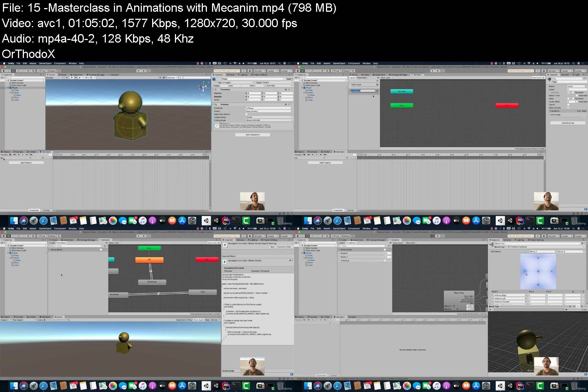
Task: Open Update Mode dropdown in top-left Inspector
Action: 269,117
